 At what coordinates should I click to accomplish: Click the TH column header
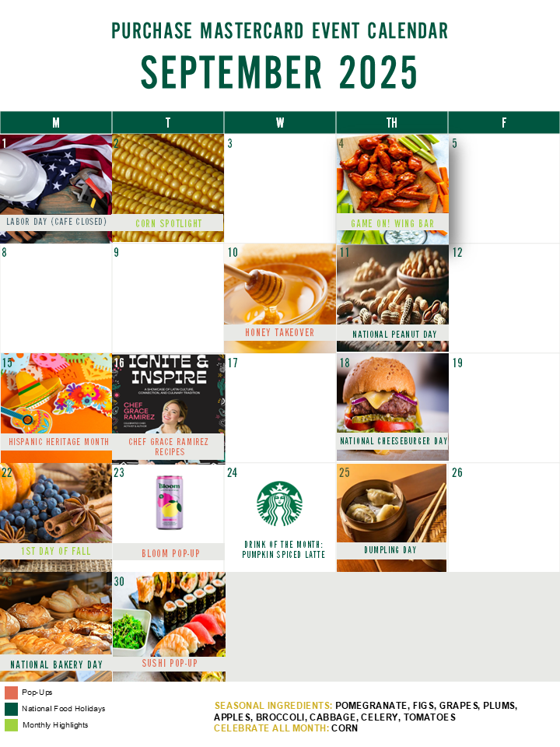(392, 122)
